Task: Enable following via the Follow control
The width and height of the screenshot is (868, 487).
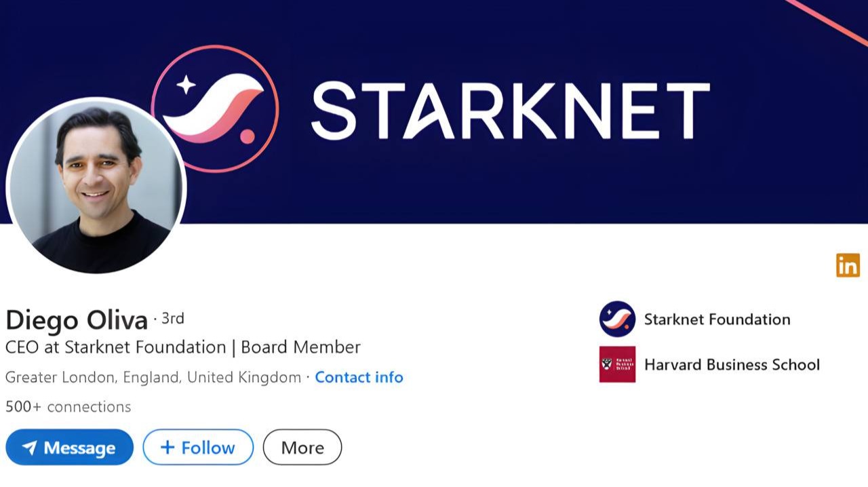Action: [198, 447]
